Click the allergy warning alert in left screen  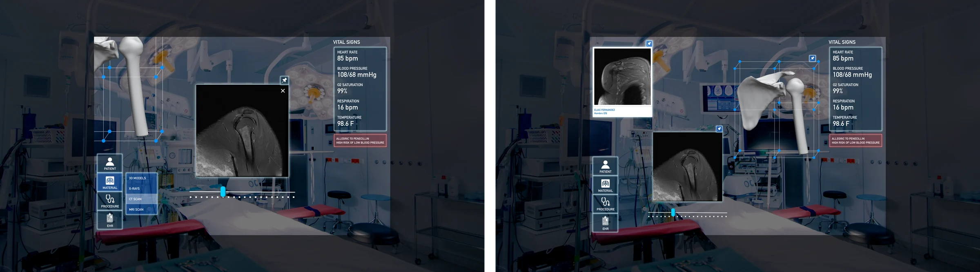(360, 141)
